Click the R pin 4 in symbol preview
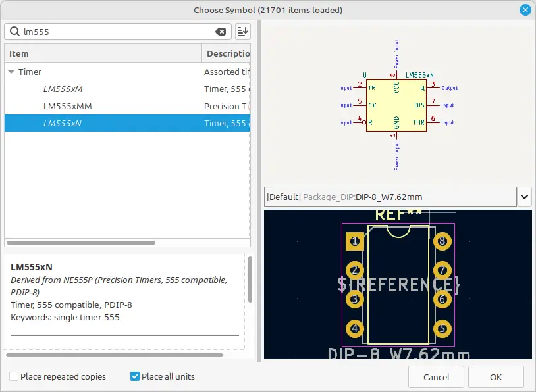 click(360, 122)
